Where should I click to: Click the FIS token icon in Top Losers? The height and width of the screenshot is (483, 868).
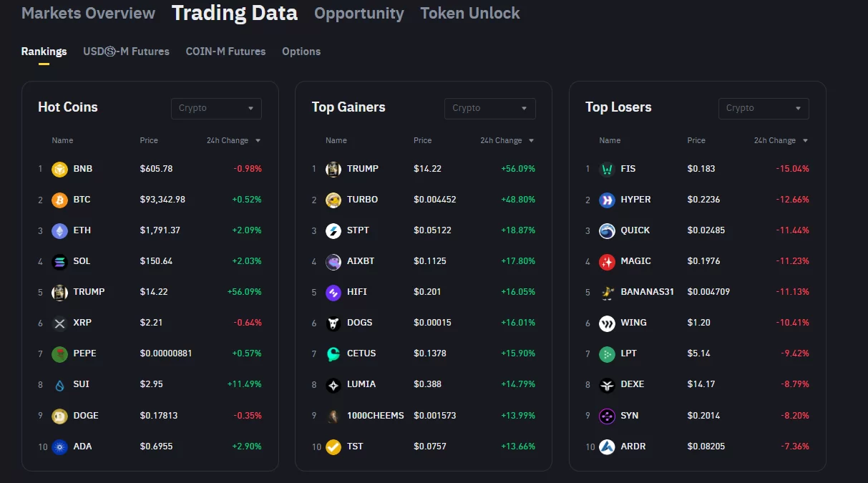pyautogui.click(x=607, y=170)
